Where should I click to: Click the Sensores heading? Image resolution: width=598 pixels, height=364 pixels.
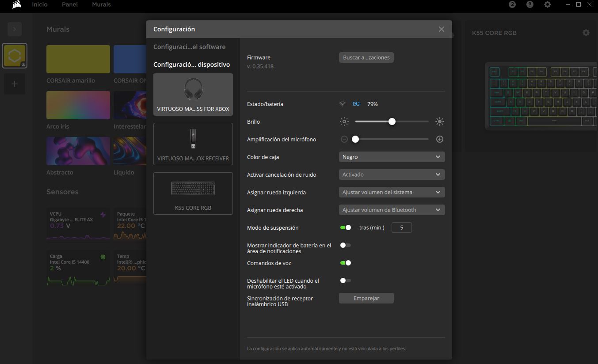pos(62,192)
